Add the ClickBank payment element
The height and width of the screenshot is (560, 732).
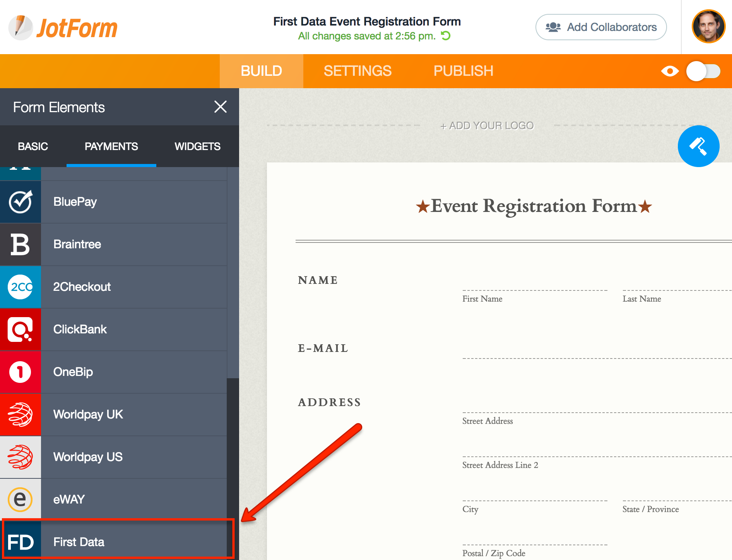pos(113,330)
